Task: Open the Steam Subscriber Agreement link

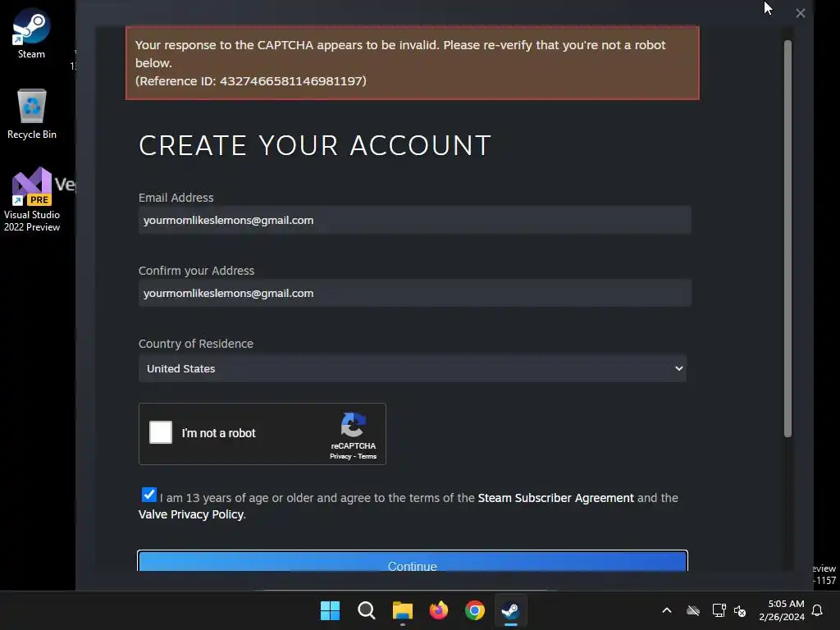Action: [555, 498]
